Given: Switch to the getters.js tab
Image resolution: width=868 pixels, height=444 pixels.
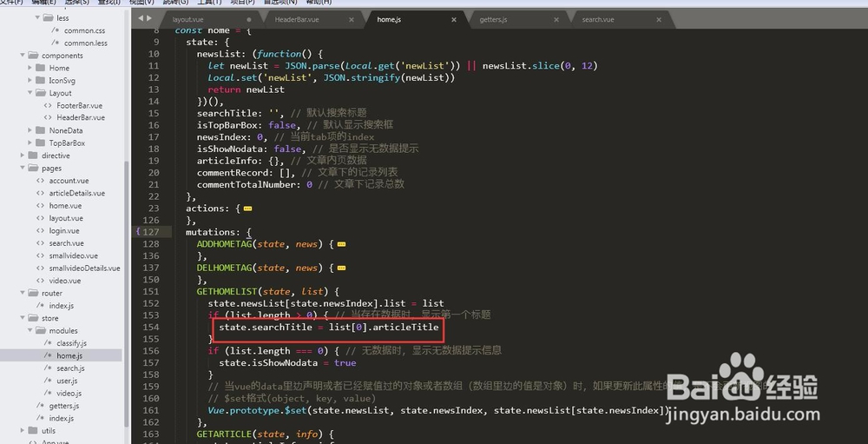Looking at the screenshot, I should 493,19.
